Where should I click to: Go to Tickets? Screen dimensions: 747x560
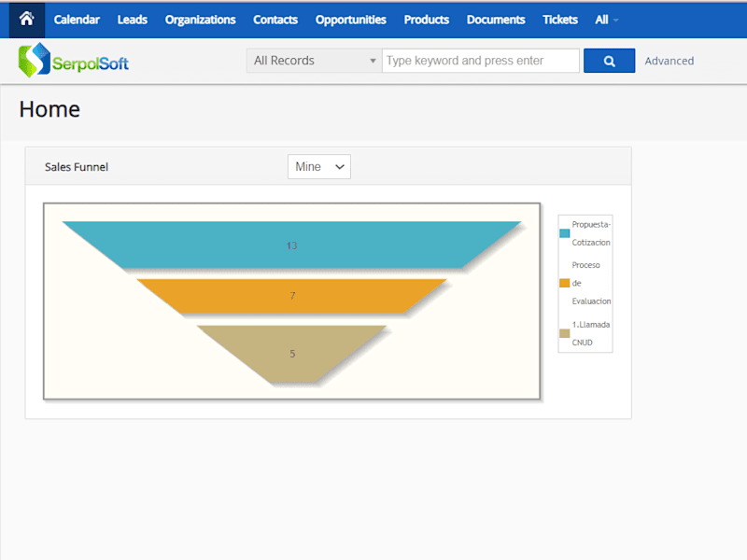(x=559, y=20)
